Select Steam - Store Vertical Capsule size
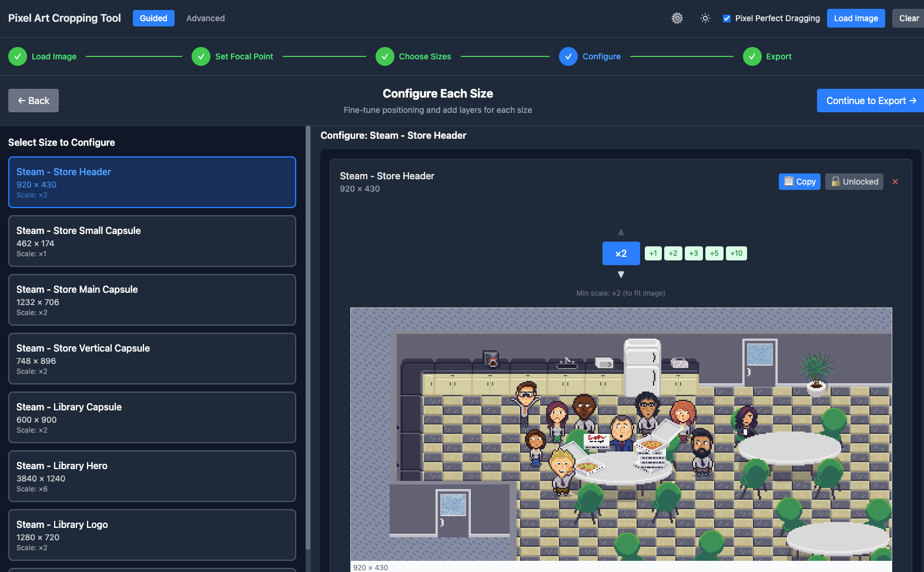The height and width of the screenshot is (572, 924). (152, 359)
